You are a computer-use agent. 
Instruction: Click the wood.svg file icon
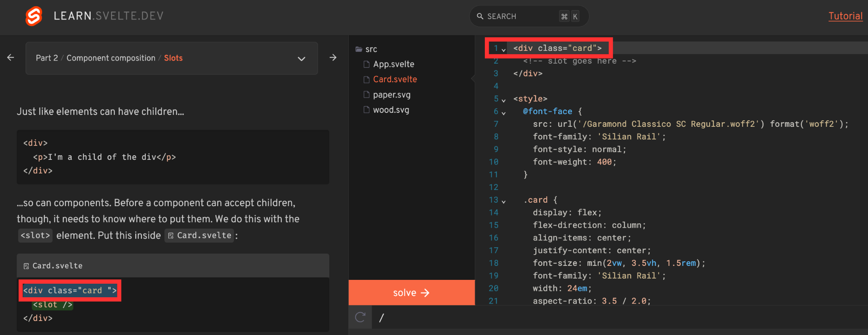click(x=367, y=110)
